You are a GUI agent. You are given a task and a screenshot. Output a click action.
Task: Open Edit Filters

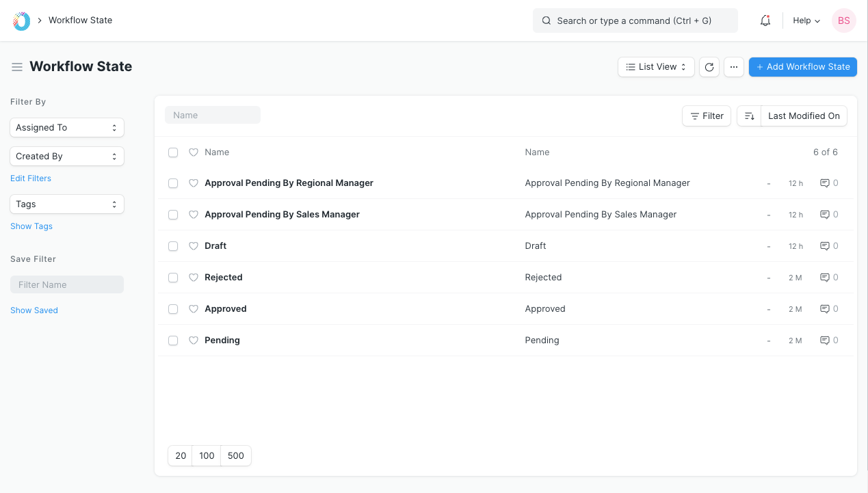pyautogui.click(x=30, y=178)
